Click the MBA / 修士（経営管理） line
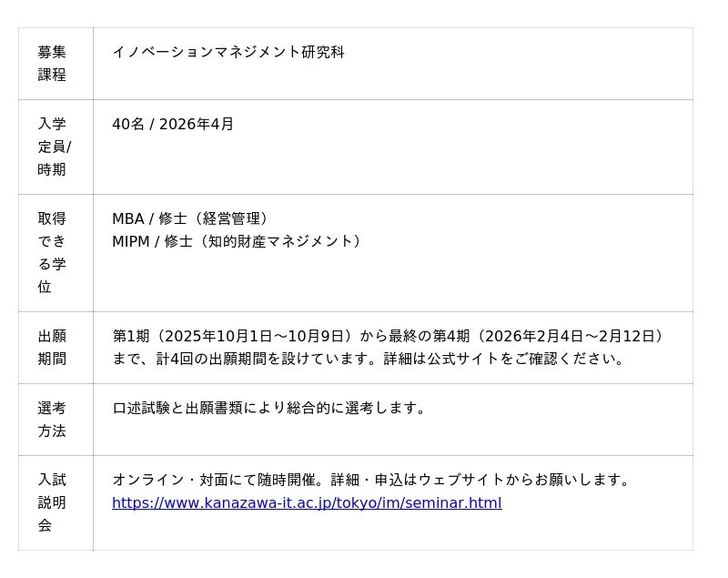 pos(193,219)
